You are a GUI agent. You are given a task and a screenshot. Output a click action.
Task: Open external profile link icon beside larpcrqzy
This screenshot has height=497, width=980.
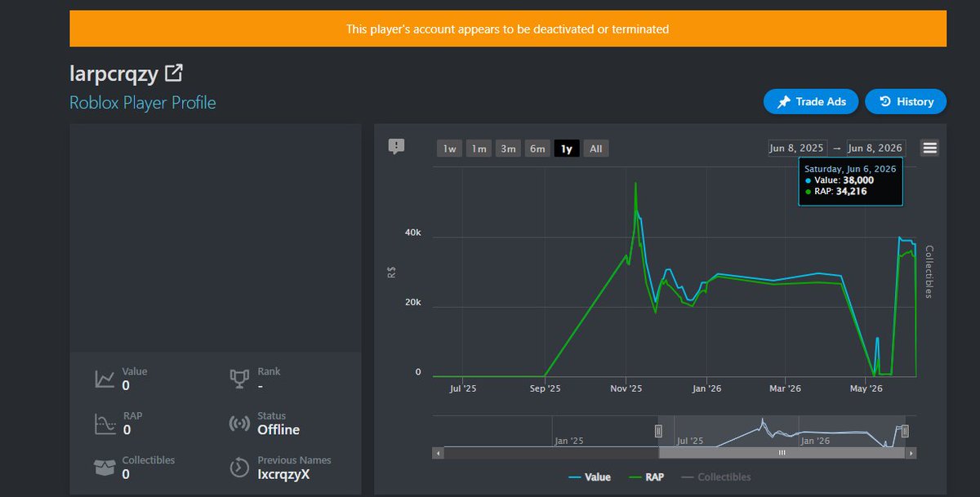173,73
